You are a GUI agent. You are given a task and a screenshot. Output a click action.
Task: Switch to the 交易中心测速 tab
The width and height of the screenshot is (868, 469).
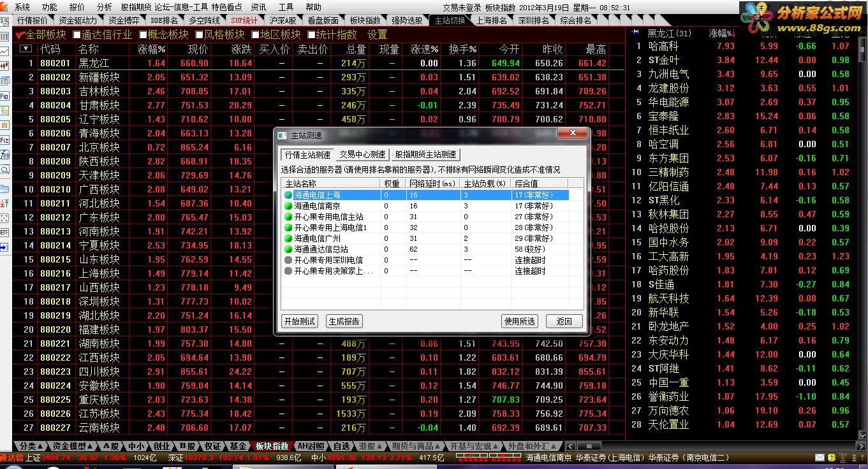click(x=362, y=155)
